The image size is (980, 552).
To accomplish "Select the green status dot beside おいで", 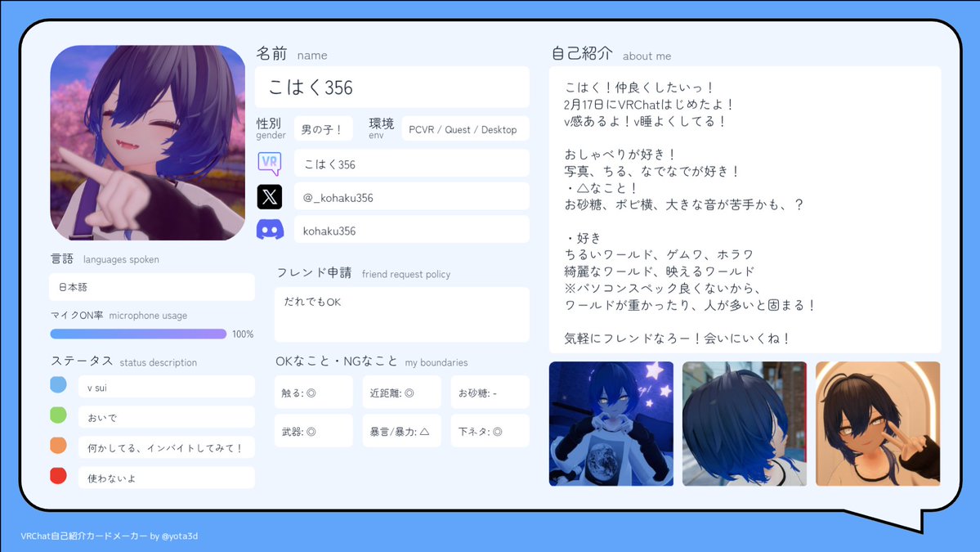I will click(57, 415).
